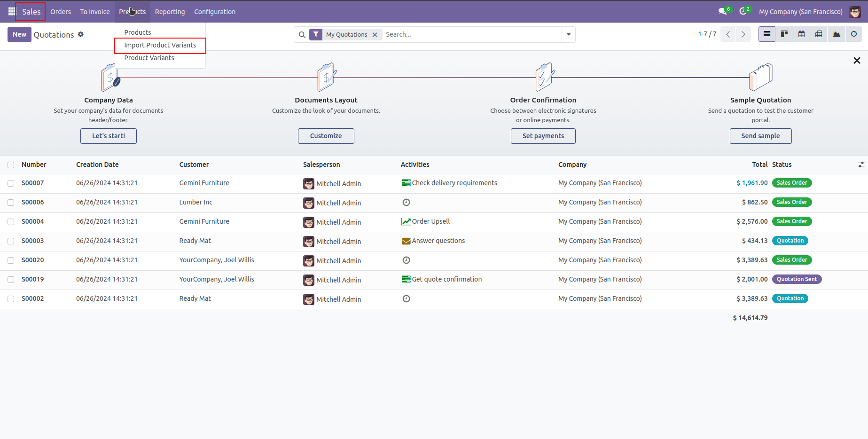
Task: Create a new quotation with the New button
Action: coord(19,34)
